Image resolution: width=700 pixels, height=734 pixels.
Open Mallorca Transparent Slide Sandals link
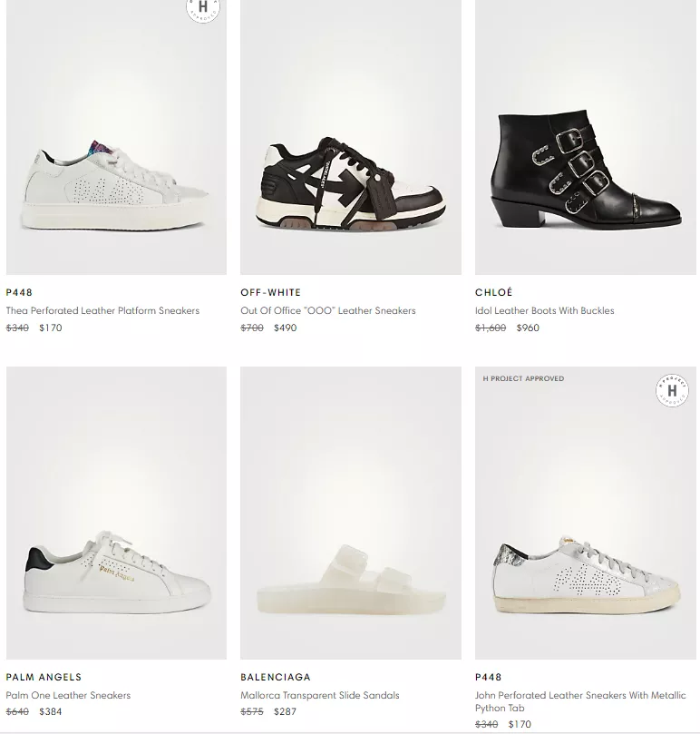(320, 695)
